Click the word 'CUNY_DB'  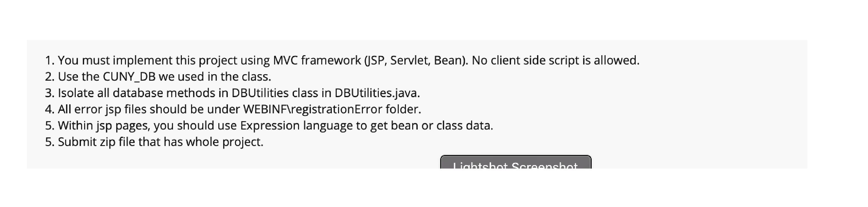click(129, 77)
